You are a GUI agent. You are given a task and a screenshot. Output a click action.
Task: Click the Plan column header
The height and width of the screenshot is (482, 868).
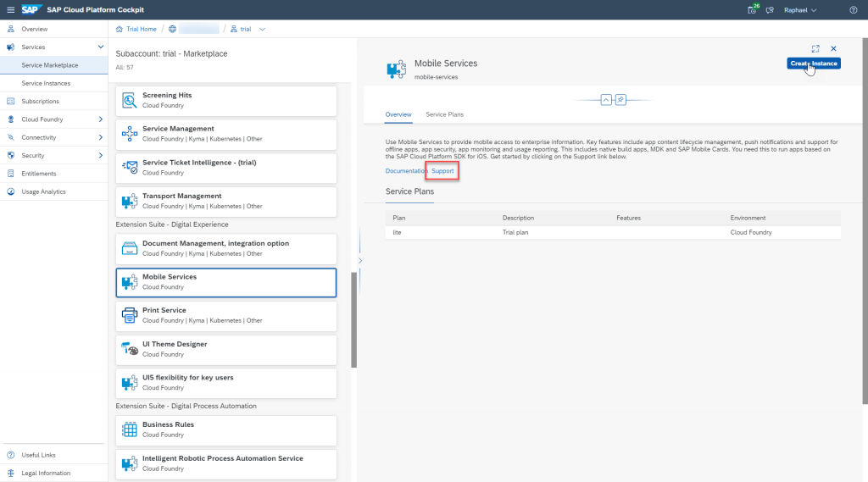(x=399, y=218)
